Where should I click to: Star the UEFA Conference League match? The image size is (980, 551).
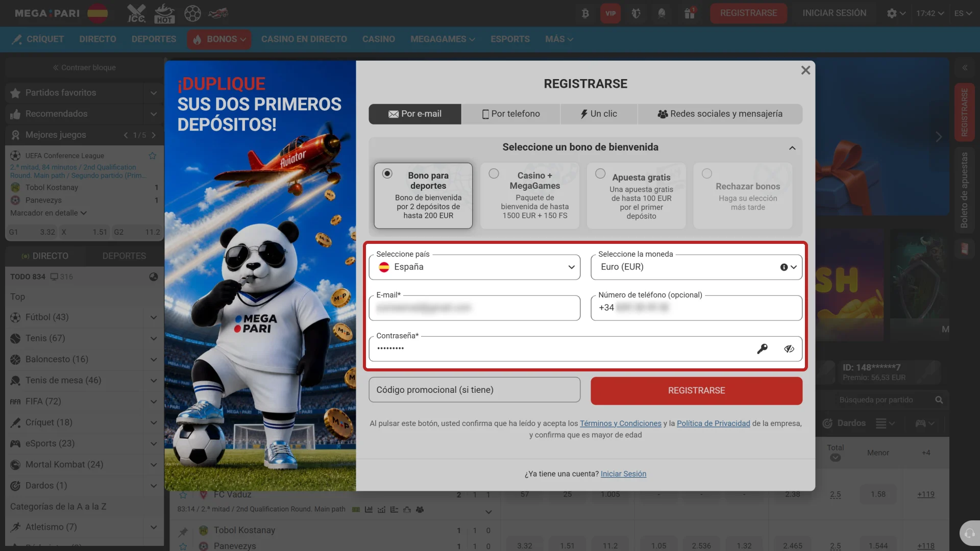click(152, 156)
